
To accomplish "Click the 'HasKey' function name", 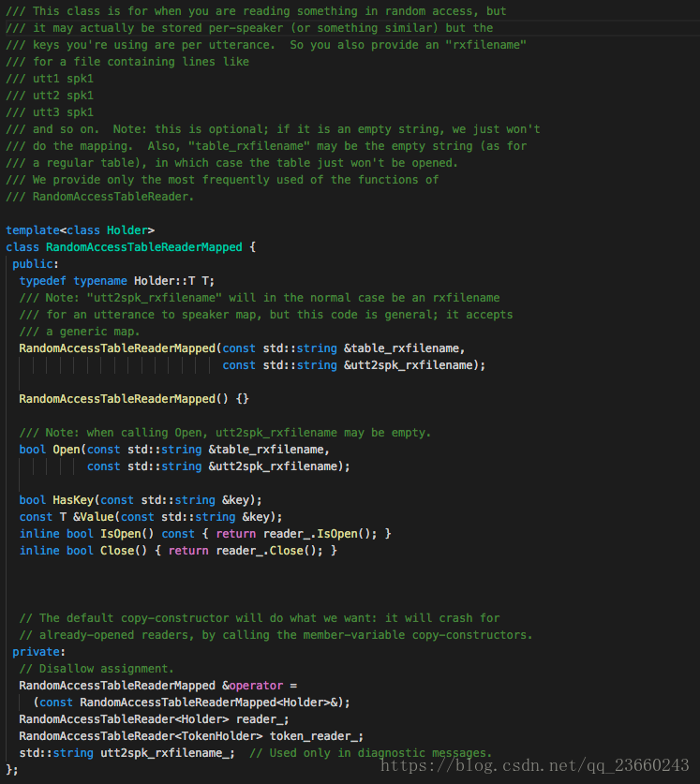I will click(x=73, y=500).
